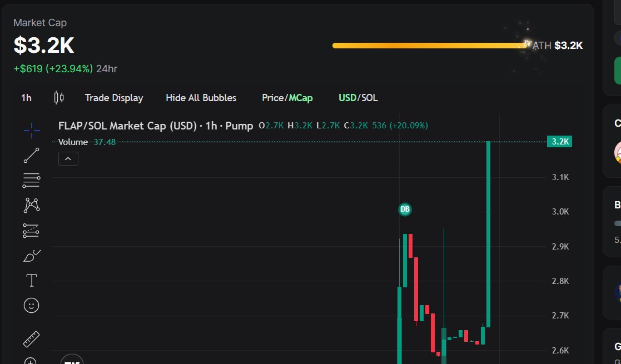This screenshot has height=364, width=621.
Task: Pick the brush annotation tool
Action: [31, 255]
